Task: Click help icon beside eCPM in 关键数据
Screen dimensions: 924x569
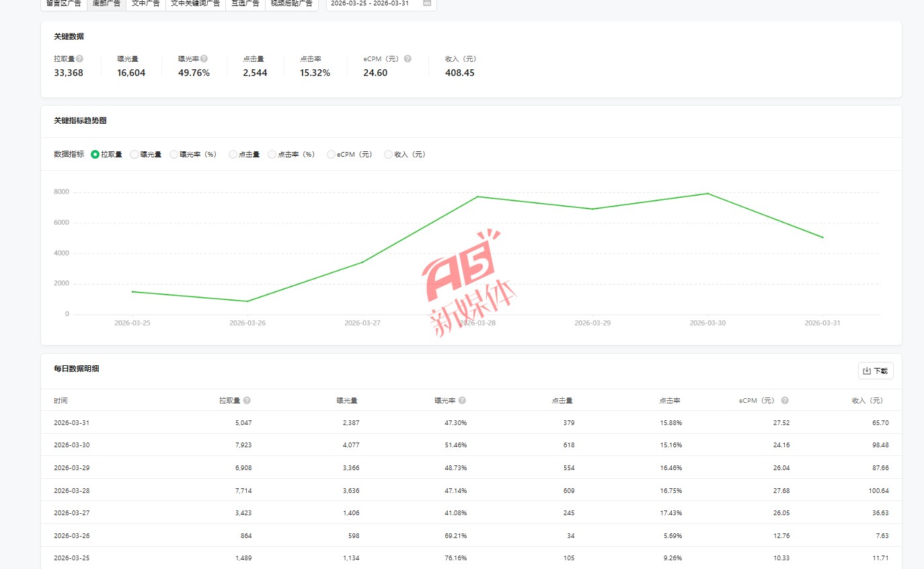Action: coord(408,59)
